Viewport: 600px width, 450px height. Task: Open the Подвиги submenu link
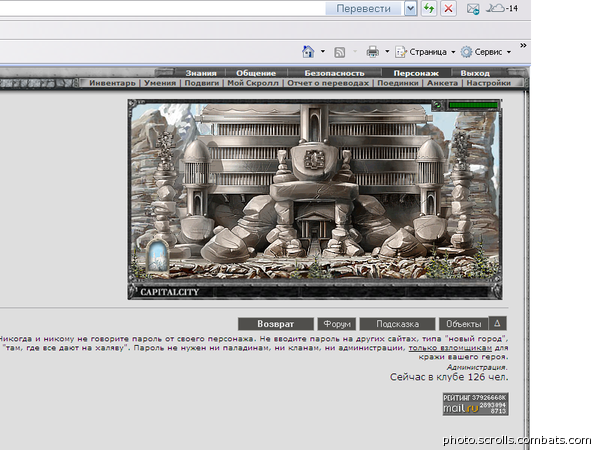[x=202, y=83]
